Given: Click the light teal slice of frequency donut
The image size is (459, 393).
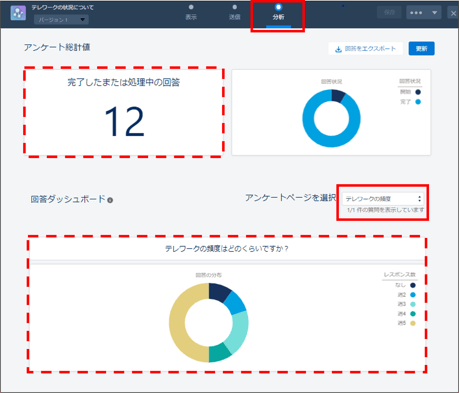Looking at the screenshot, I should tap(239, 330).
